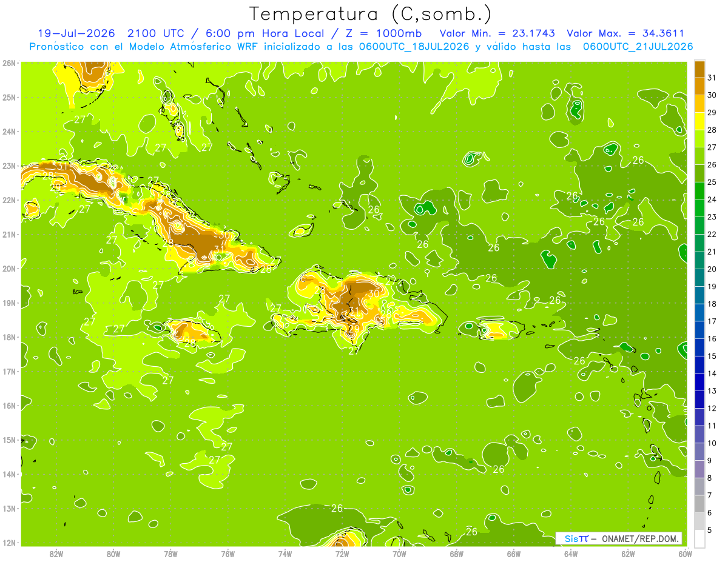Click the "72W" longitude axis label
The width and height of the screenshot is (728, 562).
click(x=342, y=553)
